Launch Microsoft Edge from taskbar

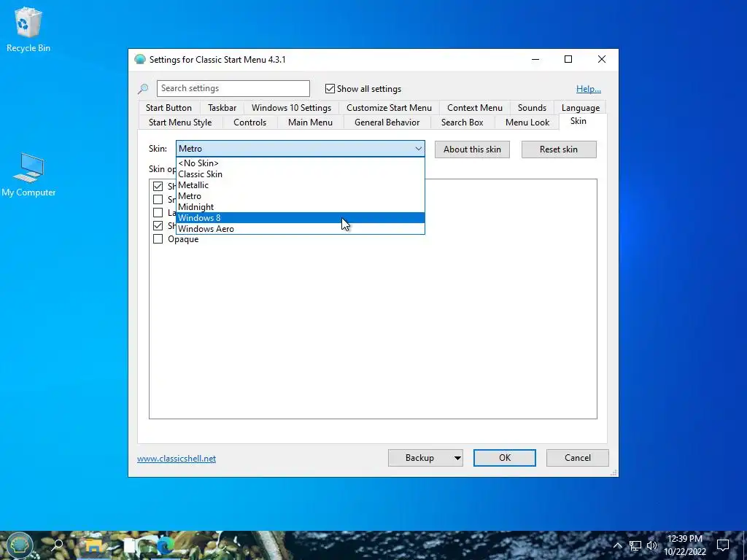(166, 545)
